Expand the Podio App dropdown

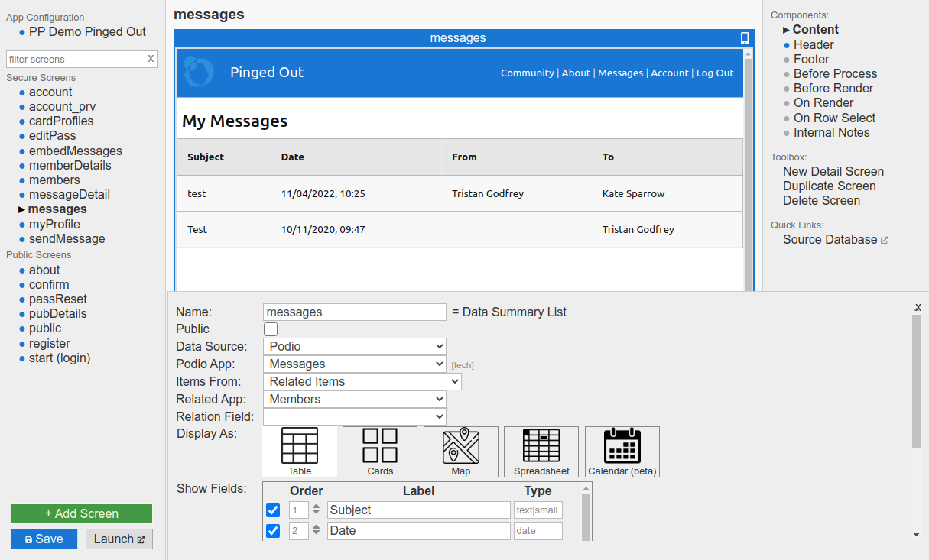[355, 364]
